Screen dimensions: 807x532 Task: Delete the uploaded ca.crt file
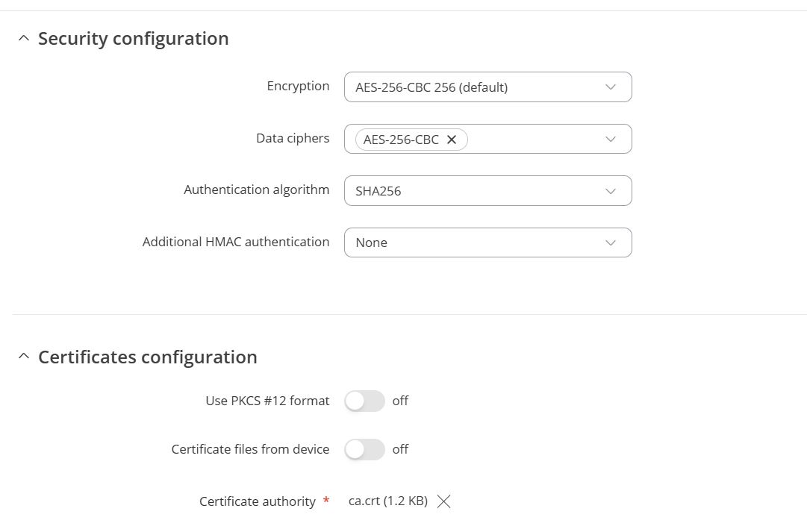[x=443, y=501]
